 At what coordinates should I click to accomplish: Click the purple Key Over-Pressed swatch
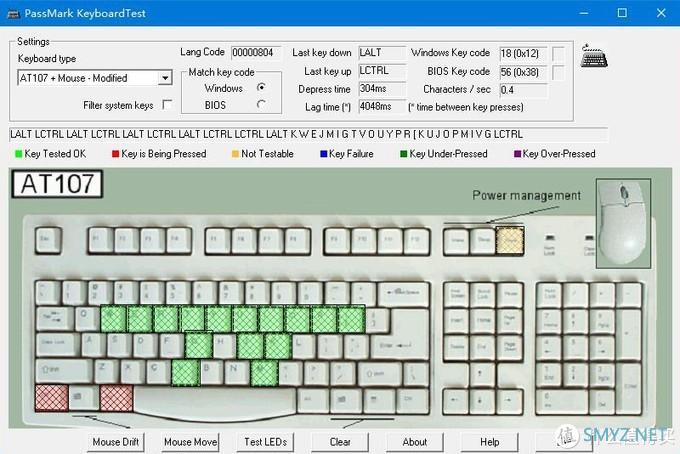coord(517,154)
